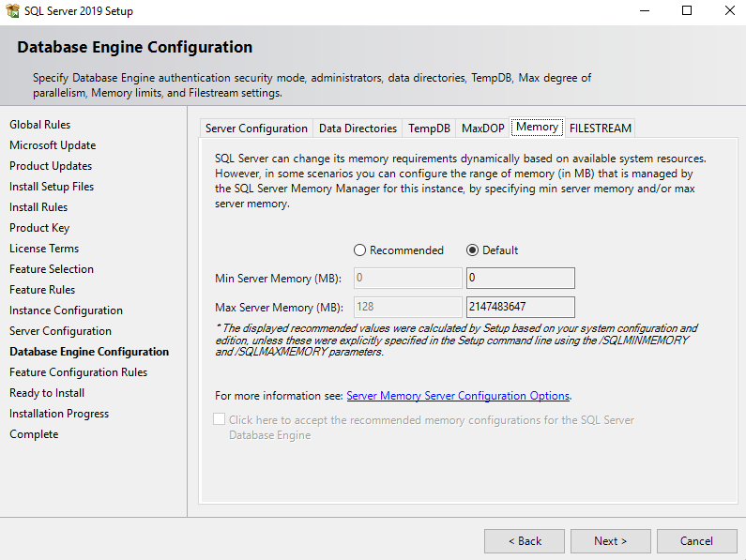Go to the FILESTREAM tab
Image resolution: width=746 pixels, height=560 pixels.
tap(600, 129)
